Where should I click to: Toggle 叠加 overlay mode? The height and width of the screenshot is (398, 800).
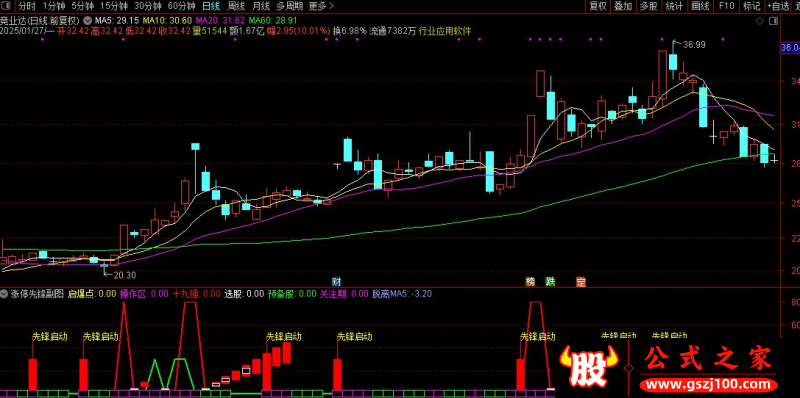[623, 6]
